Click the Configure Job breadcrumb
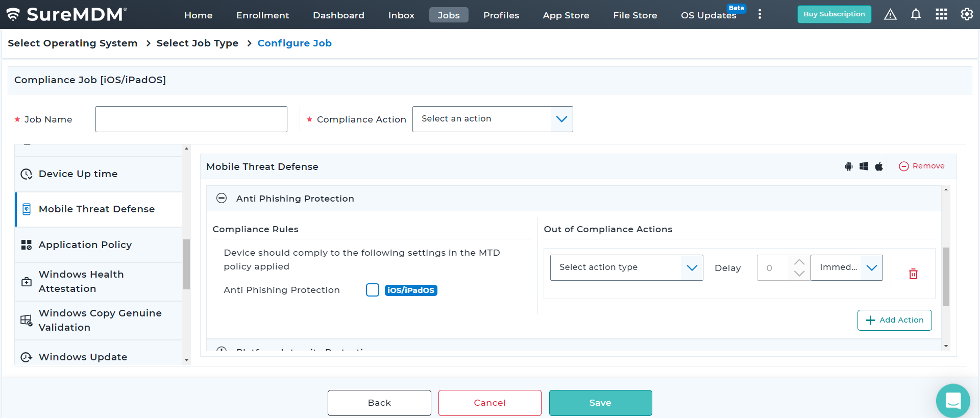Image resolution: width=980 pixels, height=418 pixels. (295, 43)
